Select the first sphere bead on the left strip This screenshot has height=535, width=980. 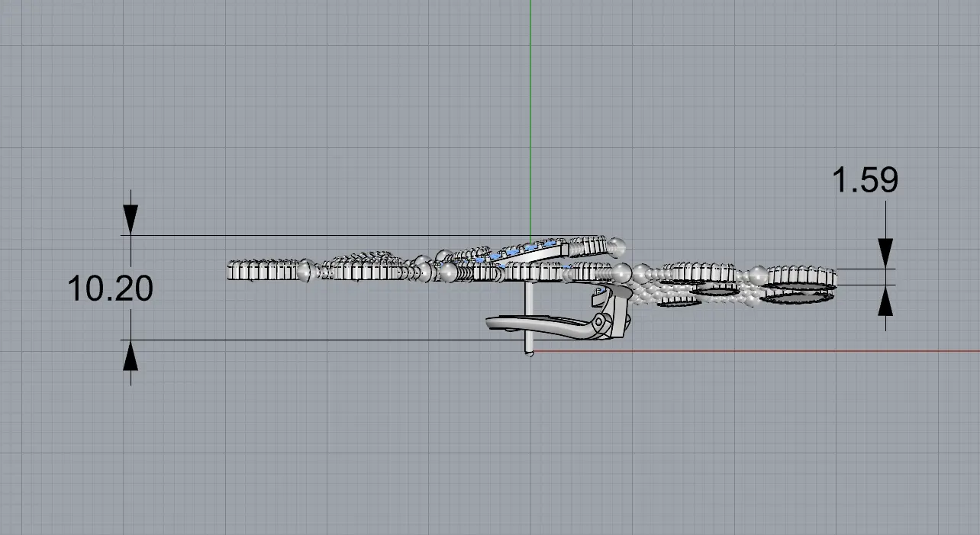click(x=305, y=270)
